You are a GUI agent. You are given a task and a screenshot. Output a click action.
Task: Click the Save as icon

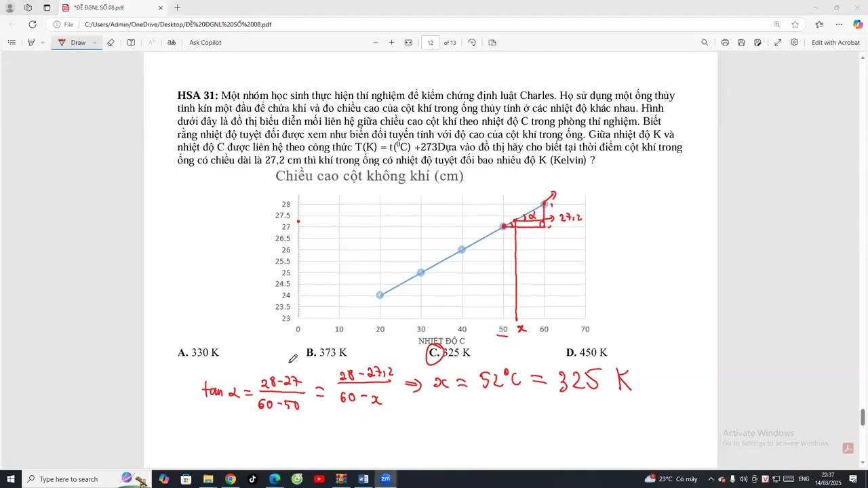(x=757, y=42)
